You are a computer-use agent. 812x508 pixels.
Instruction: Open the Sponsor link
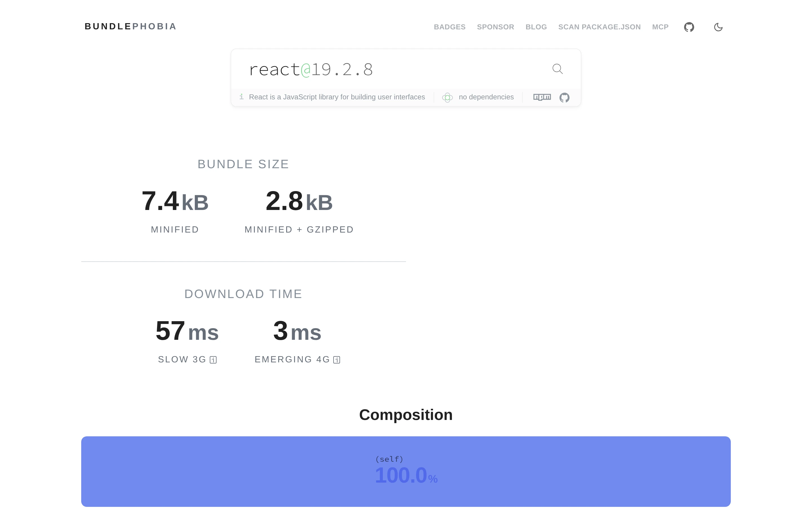495,27
